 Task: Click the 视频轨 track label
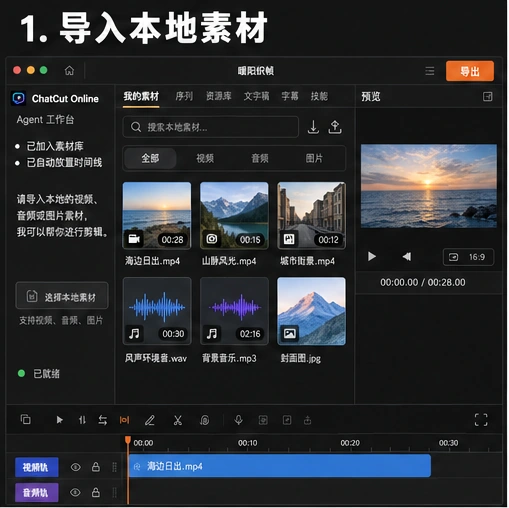(x=36, y=467)
